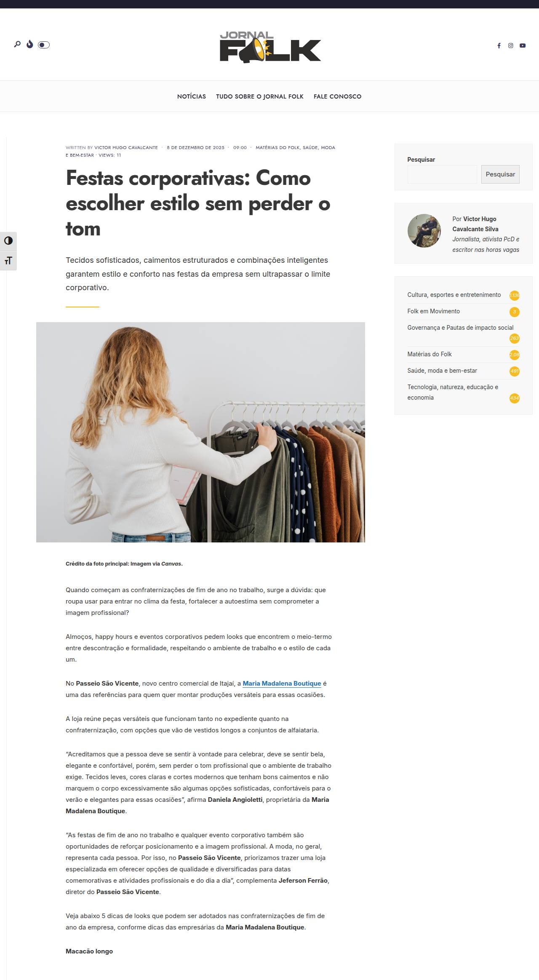Open Cultura, esportes e entretenimento category

click(454, 295)
